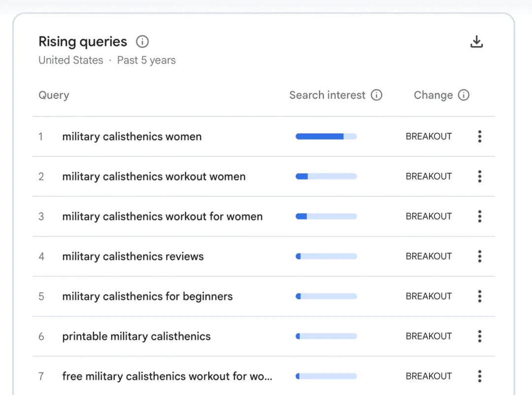Click the Past 5 years label
Image resolution: width=532 pixels, height=395 pixels.
146,61
